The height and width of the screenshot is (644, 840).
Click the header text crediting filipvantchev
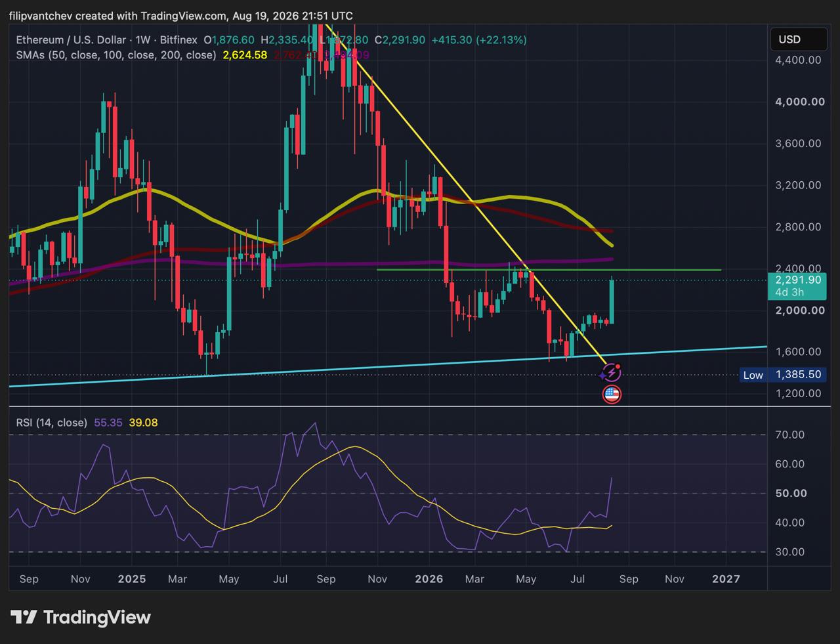click(180, 16)
